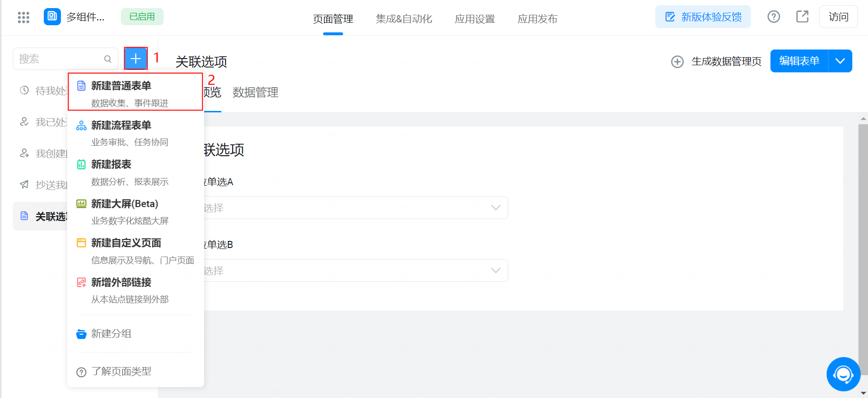
Task: Click the 新建普通表单 document icon
Action: [x=81, y=86]
